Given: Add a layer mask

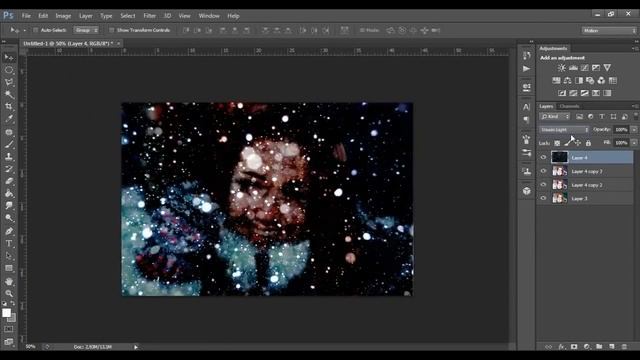Looking at the screenshot, I should (x=574, y=347).
